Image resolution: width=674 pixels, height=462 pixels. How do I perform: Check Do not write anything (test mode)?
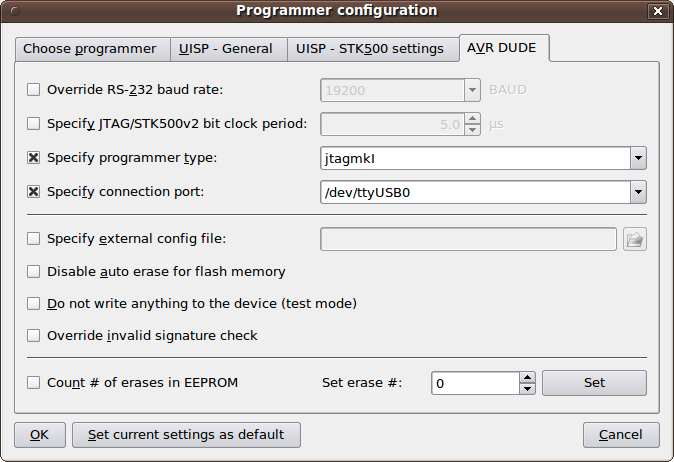[x=34, y=304]
